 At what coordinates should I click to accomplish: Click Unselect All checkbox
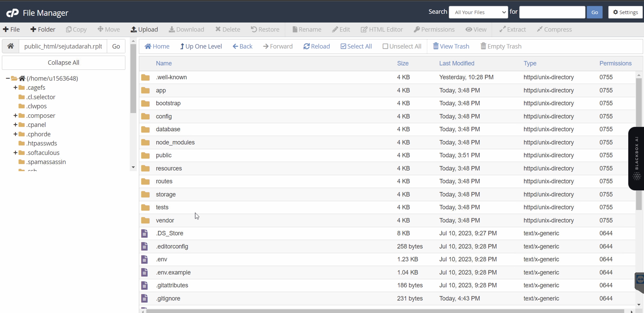pyautogui.click(x=402, y=46)
